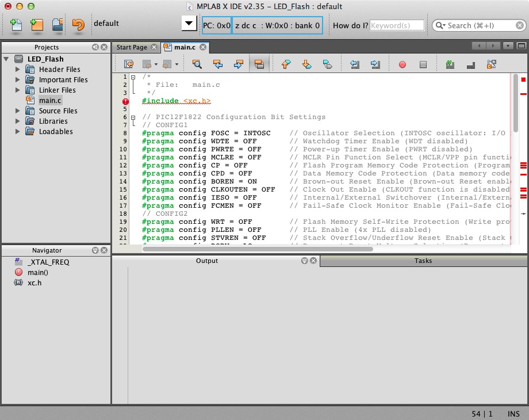Viewport: 529px width, 420px height.
Task: Jump to the Last Edit location icon
Action: [129, 64]
